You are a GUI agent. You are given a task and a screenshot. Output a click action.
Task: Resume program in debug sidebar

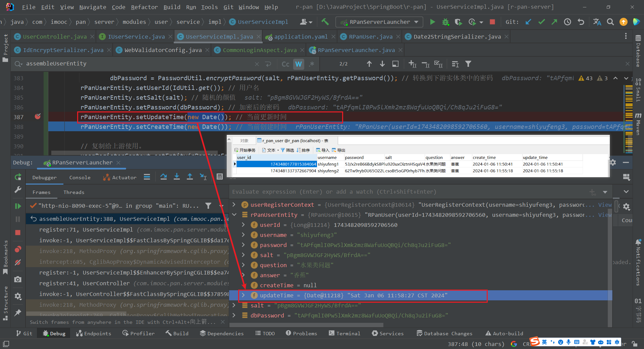pos(18,206)
